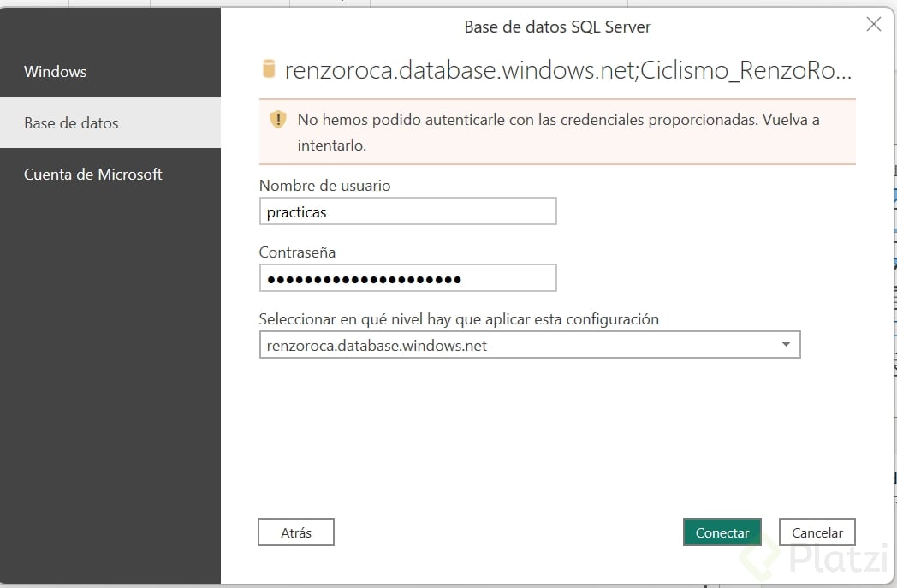The width and height of the screenshot is (897, 588).
Task: Cancel the connection dialog
Action: [x=817, y=532]
